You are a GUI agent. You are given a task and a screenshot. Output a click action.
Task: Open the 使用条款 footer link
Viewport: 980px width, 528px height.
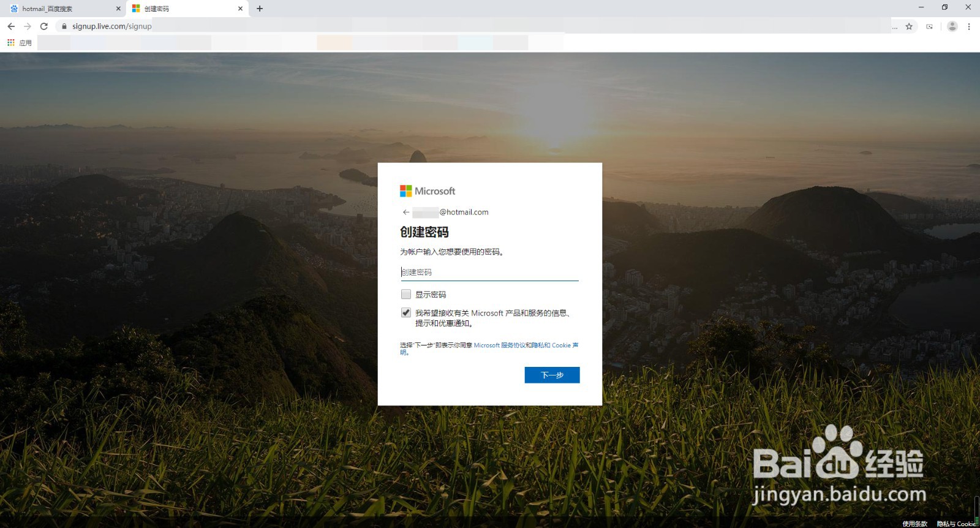pos(914,524)
